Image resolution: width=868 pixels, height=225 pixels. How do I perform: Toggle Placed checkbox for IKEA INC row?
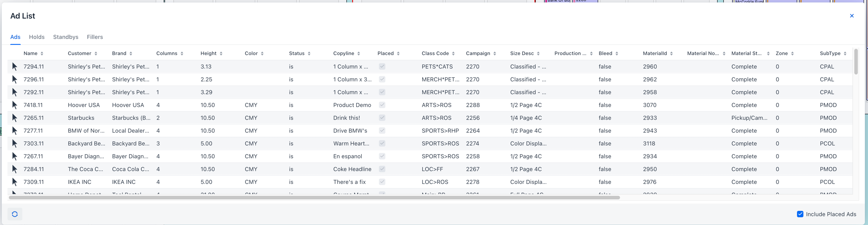tap(382, 182)
